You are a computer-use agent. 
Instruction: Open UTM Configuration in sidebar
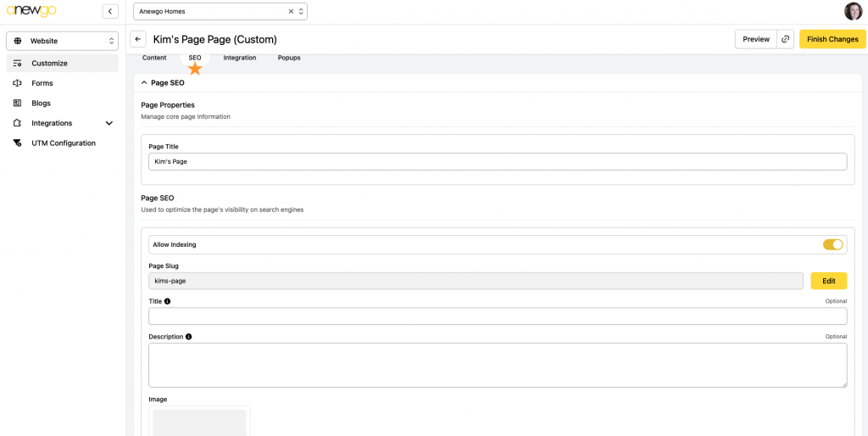click(63, 143)
